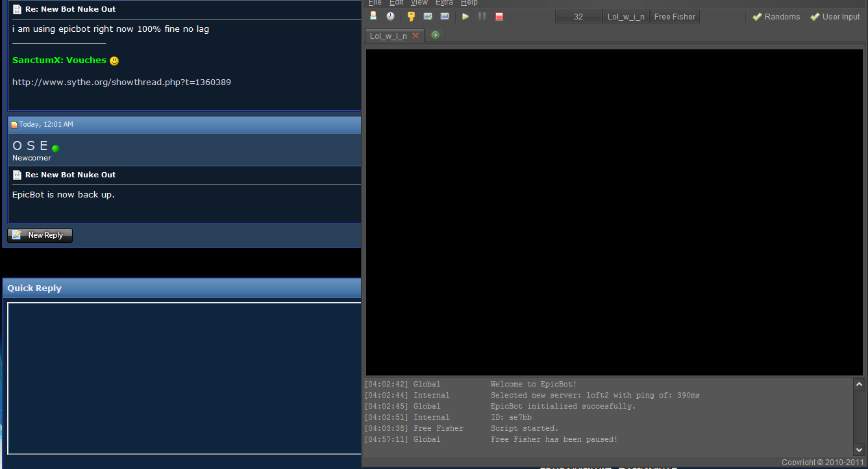
Task: Click the 'Copyright © 2010-2011' status text
Action: pos(823,463)
